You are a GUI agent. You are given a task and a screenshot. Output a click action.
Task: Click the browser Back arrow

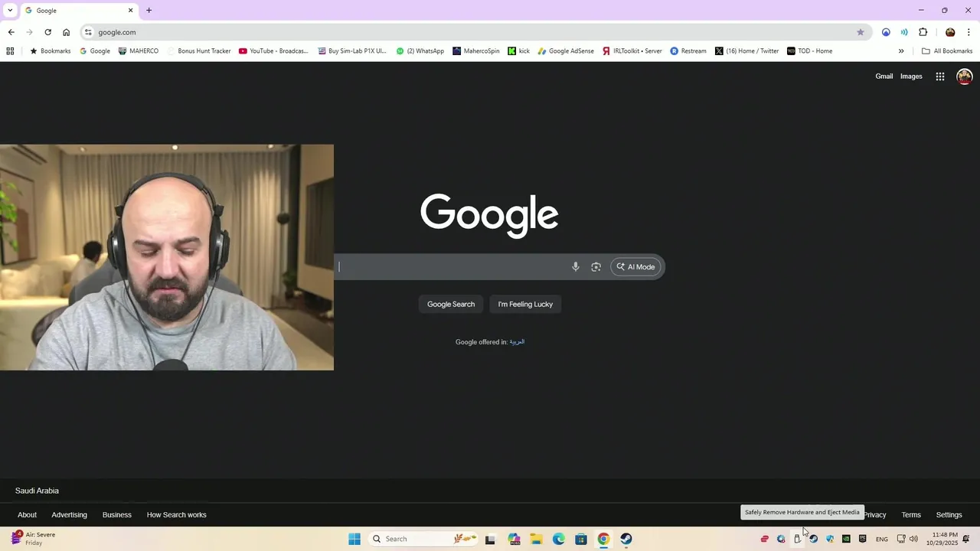click(11, 32)
